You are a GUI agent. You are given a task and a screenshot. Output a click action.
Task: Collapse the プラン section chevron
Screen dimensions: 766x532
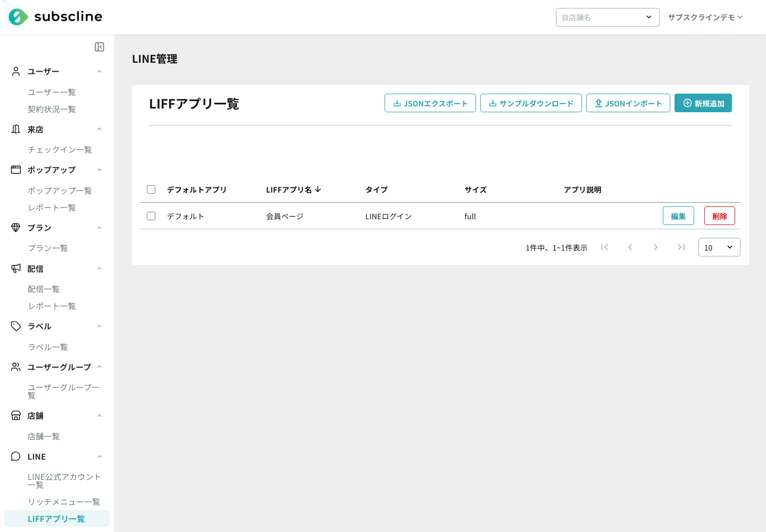pos(99,228)
